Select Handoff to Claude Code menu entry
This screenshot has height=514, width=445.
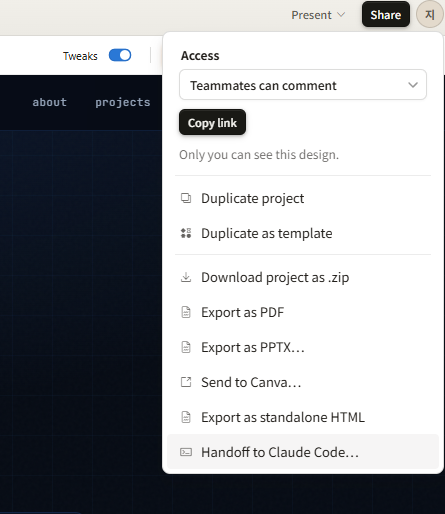click(x=303, y=452)
